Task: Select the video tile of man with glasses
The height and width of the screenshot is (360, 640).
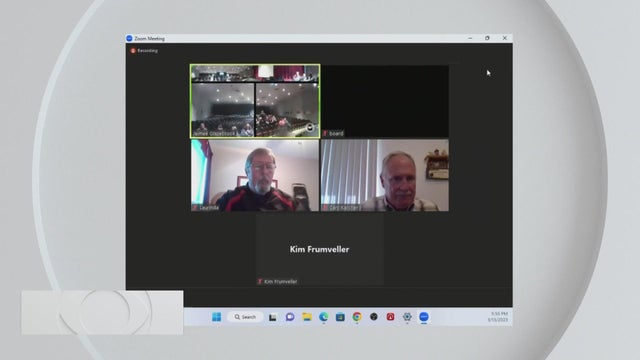Action: (255, 175)
